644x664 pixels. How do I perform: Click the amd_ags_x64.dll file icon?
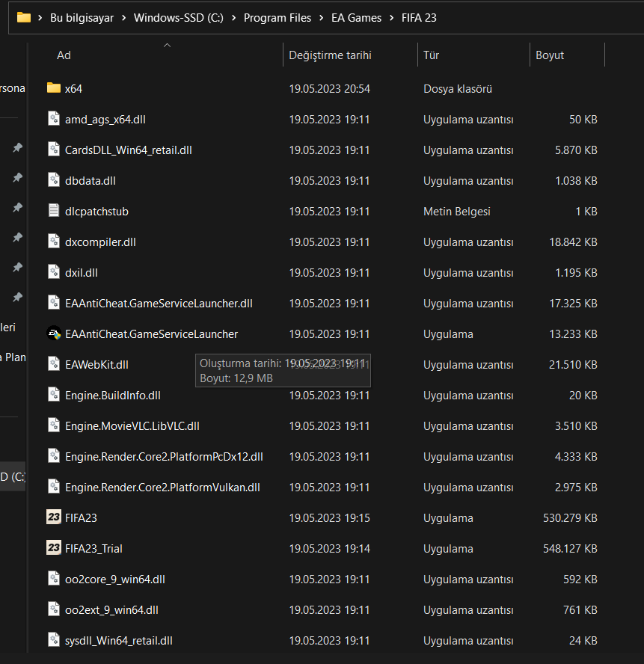click(x=54, y=119)
